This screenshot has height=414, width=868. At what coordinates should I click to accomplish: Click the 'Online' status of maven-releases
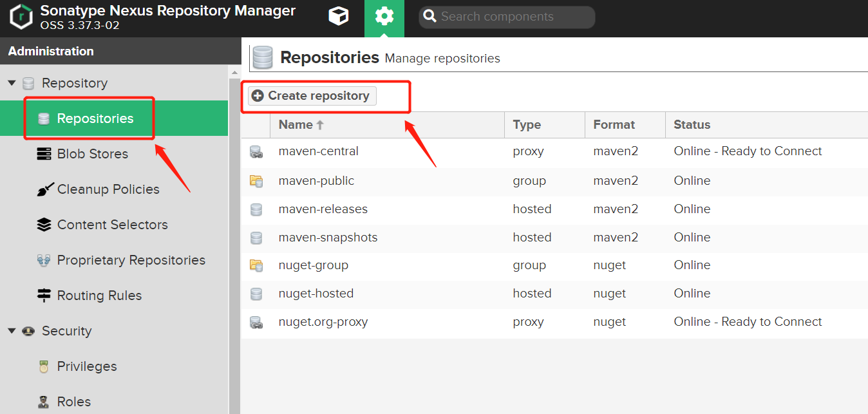point(692,209)
